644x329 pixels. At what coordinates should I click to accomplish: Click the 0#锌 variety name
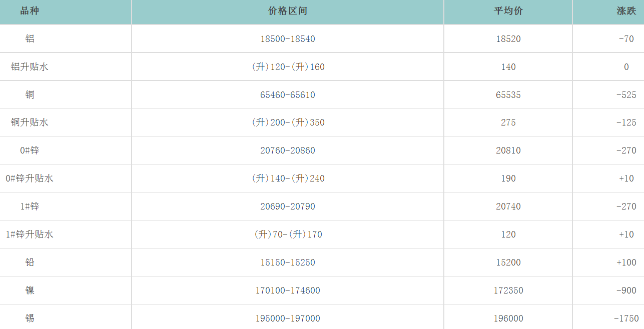[x=30, y=150]
